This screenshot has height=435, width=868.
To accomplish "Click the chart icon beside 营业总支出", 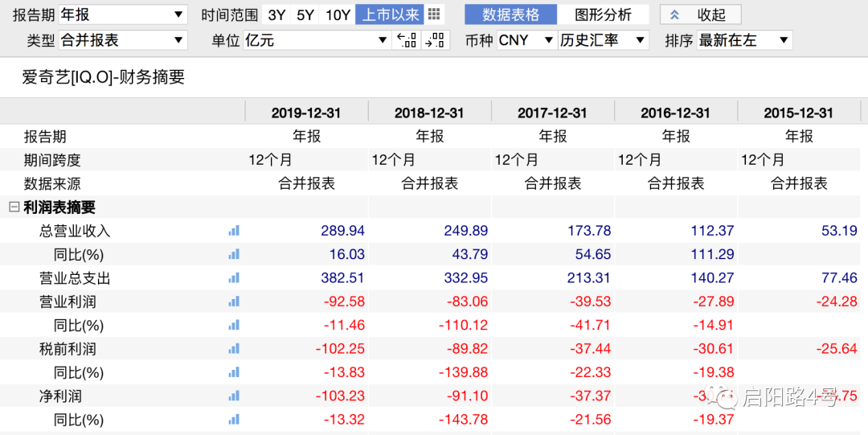I will tap(234, 278).
